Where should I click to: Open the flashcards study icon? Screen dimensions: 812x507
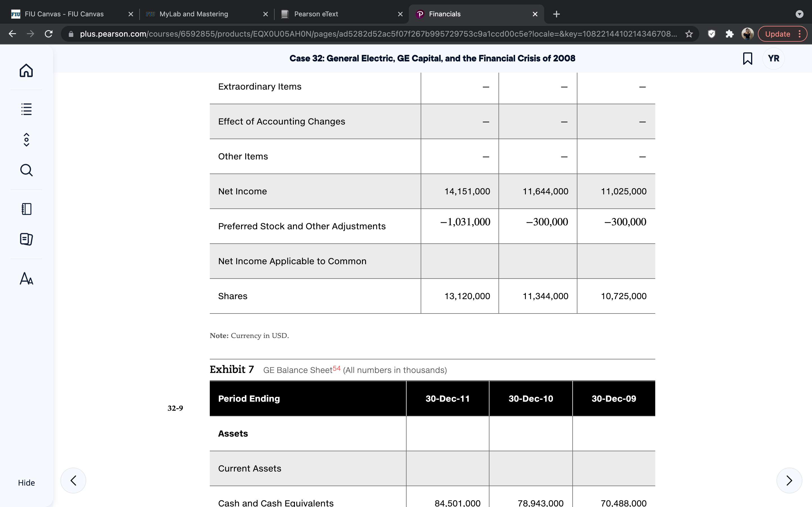click(26, 239)
